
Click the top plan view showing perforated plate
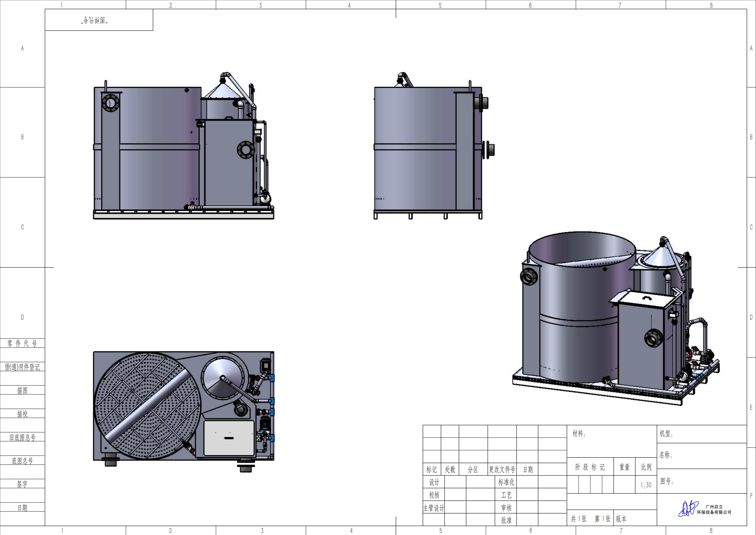184,412
